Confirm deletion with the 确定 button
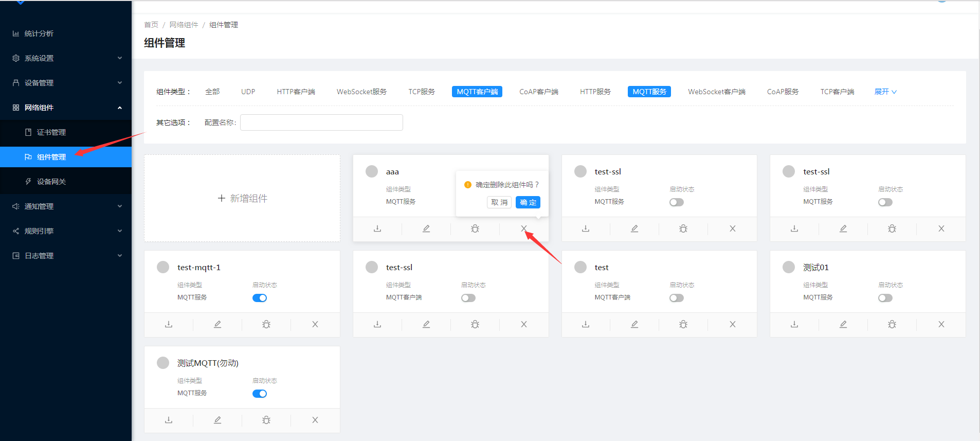 (x=528, y=202)
